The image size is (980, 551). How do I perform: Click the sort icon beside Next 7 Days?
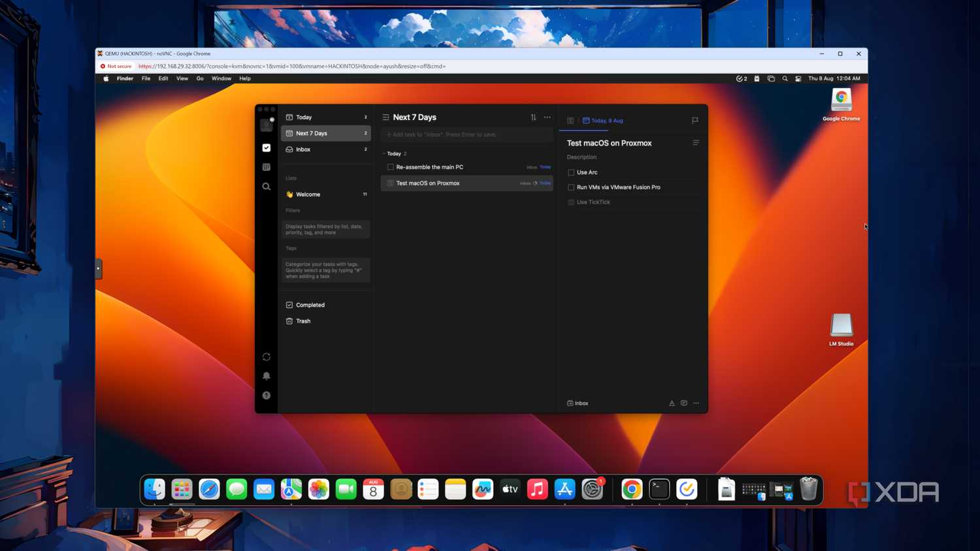point(534,118)
